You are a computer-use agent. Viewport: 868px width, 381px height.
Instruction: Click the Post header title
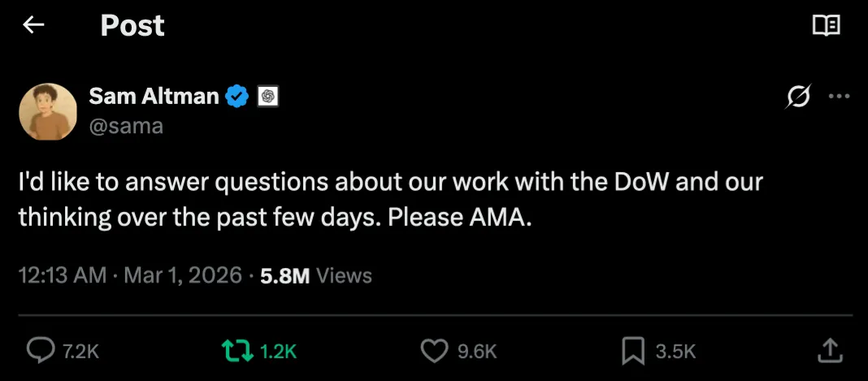click(x=132, y=25)
